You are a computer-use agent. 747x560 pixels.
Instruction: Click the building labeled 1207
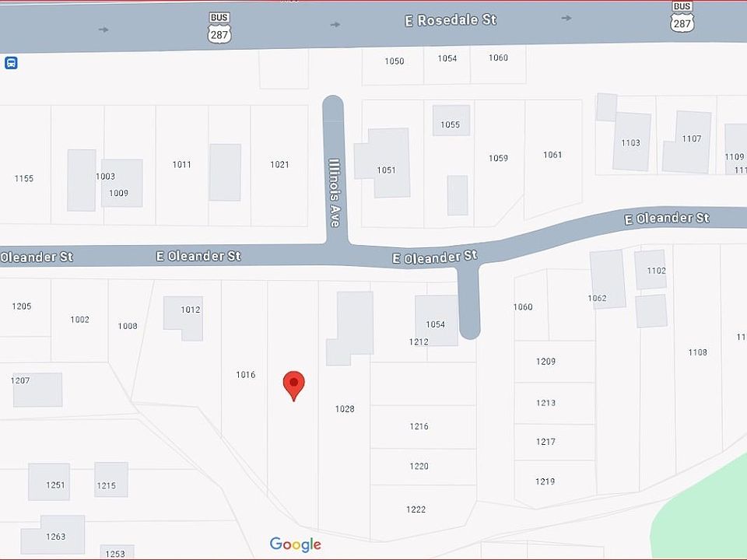[x=37, y=390]
